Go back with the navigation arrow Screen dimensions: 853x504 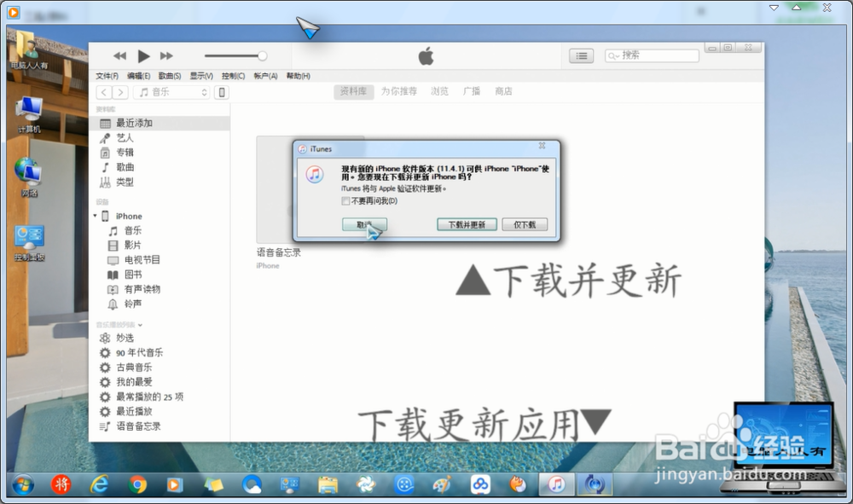[x=104, y=92]
